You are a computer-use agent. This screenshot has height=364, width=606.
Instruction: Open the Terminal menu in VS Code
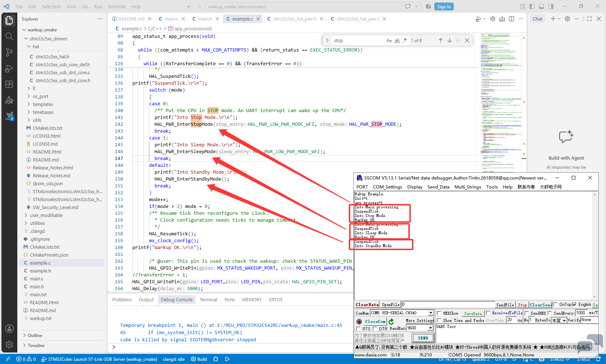(117, 6)
